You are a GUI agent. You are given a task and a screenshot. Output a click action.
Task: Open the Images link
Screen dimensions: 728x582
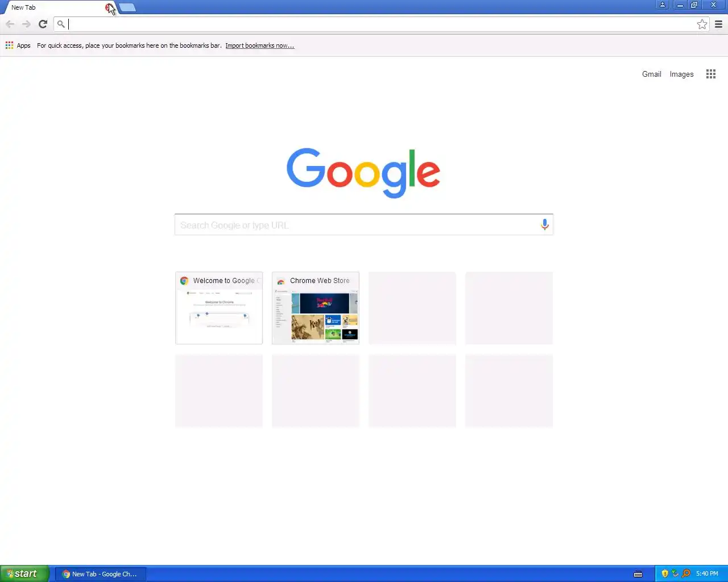pos(681,74)
